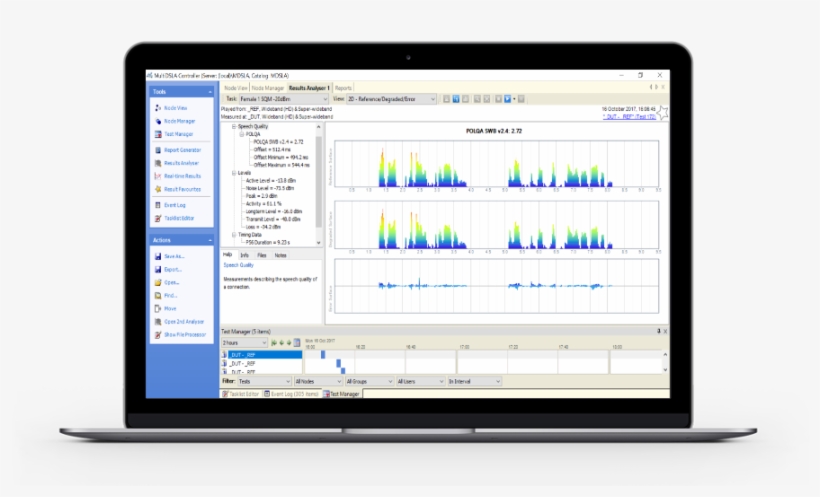Screen dimensions: 820x497
Task: Click the Open action in Actions panel
Action: pyautogui.click(x=171, y=283)
